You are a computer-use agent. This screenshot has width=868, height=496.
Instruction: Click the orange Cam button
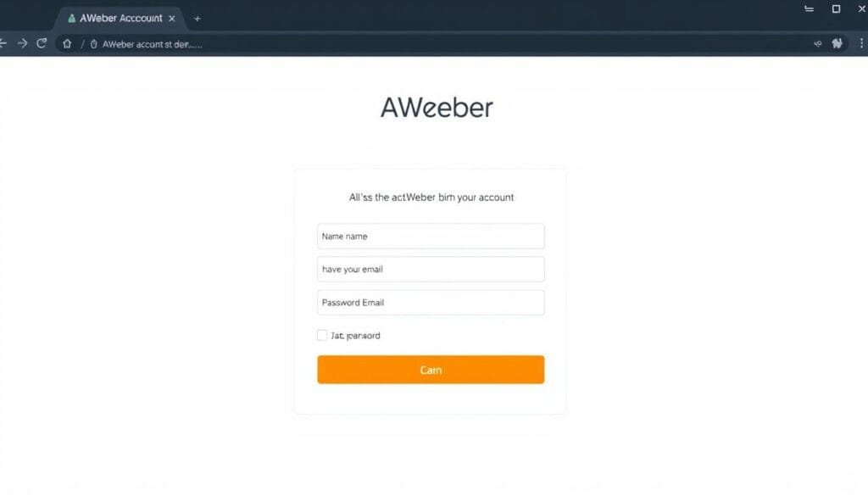click(x=431, y=369)
